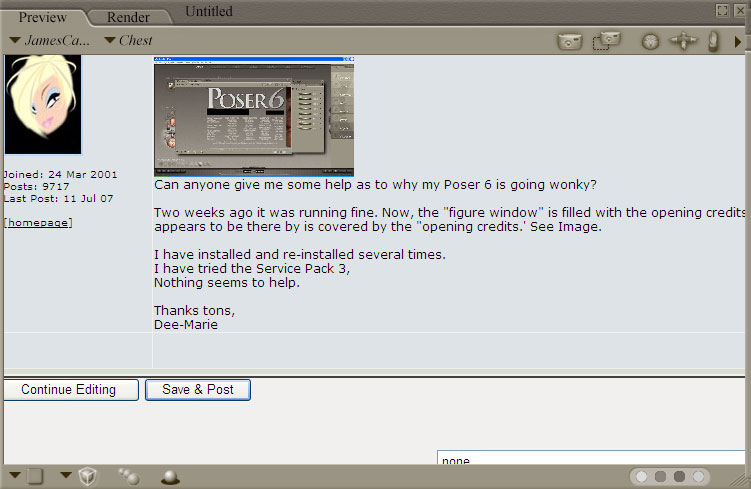Click Continue Editing button
Viewport: 751px width, 489px height.
tap(71, 390)
